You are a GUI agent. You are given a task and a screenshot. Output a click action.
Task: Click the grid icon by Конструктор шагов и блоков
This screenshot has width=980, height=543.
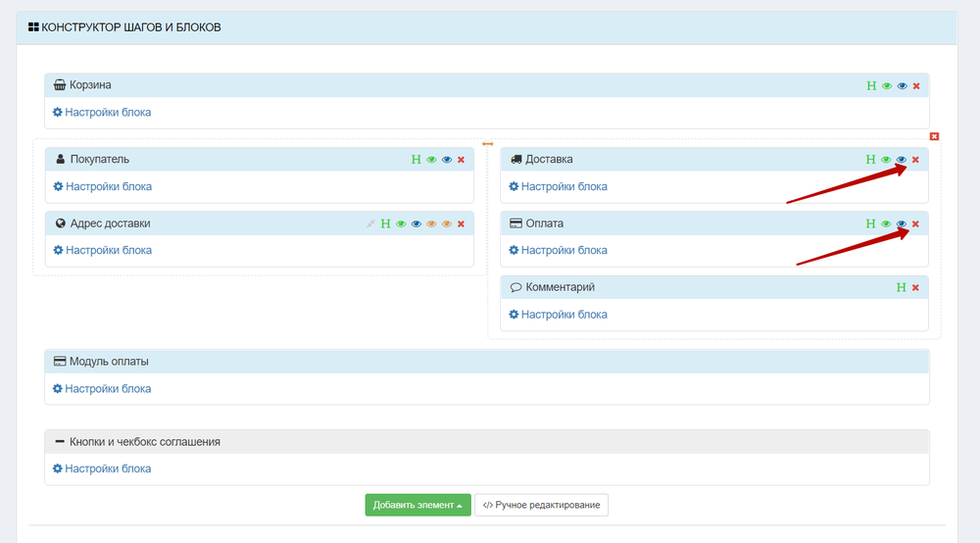point(33,26)
